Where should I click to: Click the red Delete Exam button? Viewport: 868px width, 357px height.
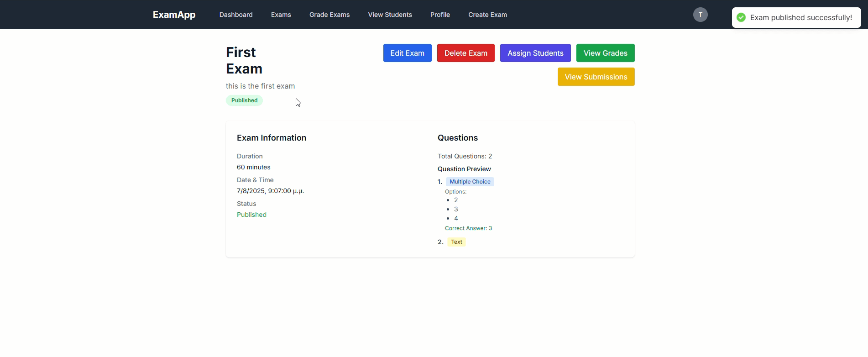point(466,53)
